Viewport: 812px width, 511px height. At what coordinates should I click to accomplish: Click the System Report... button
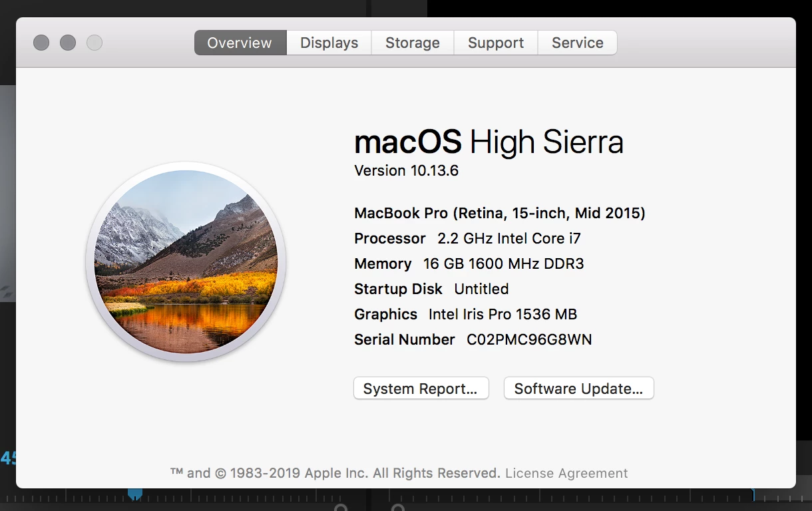421,389
